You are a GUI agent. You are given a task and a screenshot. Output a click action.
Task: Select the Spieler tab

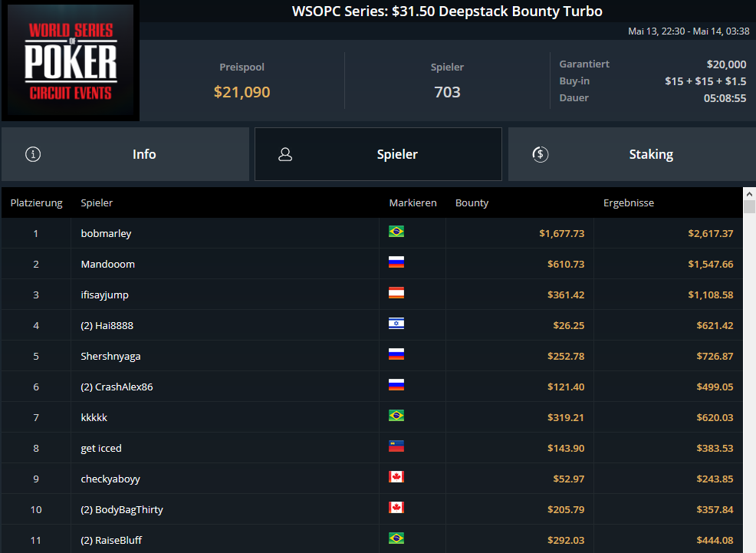[379, 154]
